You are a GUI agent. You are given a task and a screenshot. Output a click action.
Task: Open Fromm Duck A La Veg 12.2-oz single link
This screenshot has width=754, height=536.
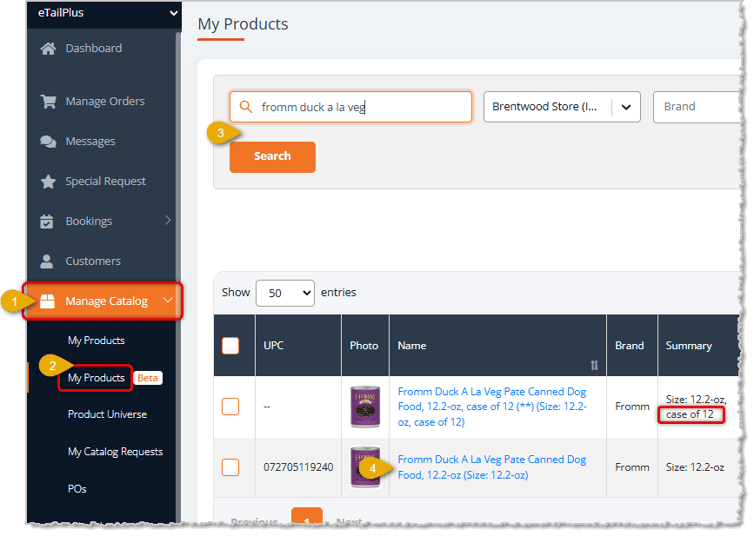(x=492, y=467)
